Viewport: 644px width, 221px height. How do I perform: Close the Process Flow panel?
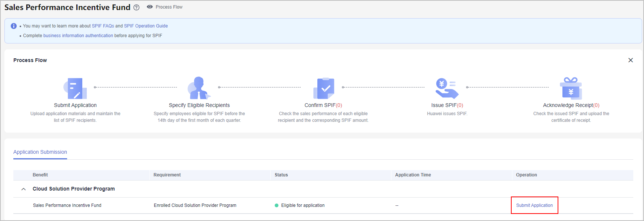pos(631,60)
